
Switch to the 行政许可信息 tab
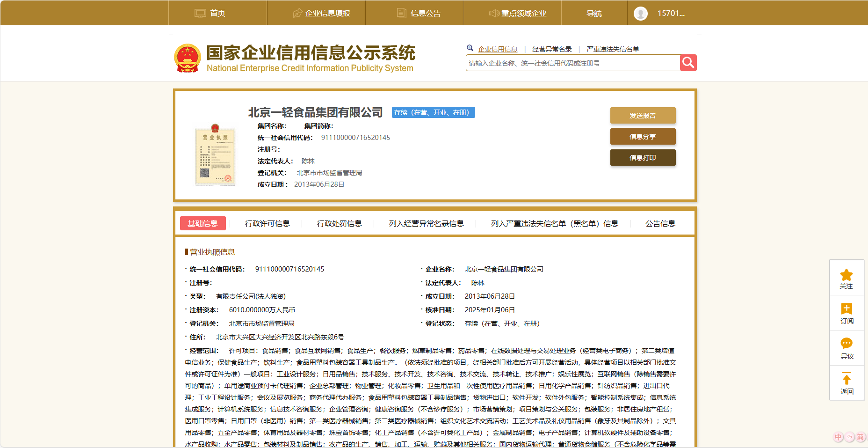point(268,223)
